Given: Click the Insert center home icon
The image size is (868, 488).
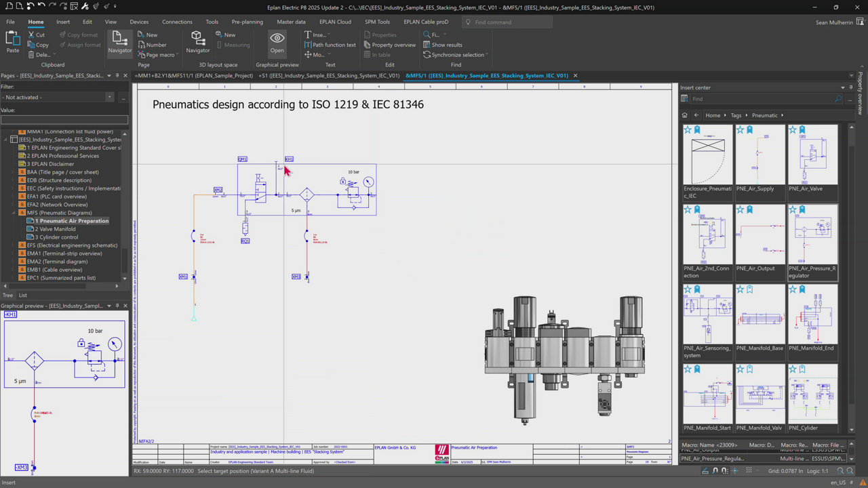Looking at the screenshot, I should click(x=685, y=115).
